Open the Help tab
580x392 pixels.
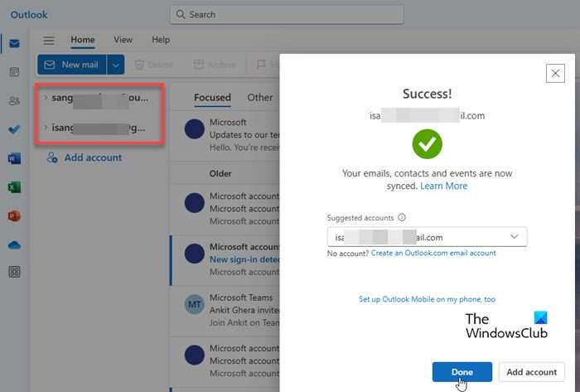coord(161,40)
